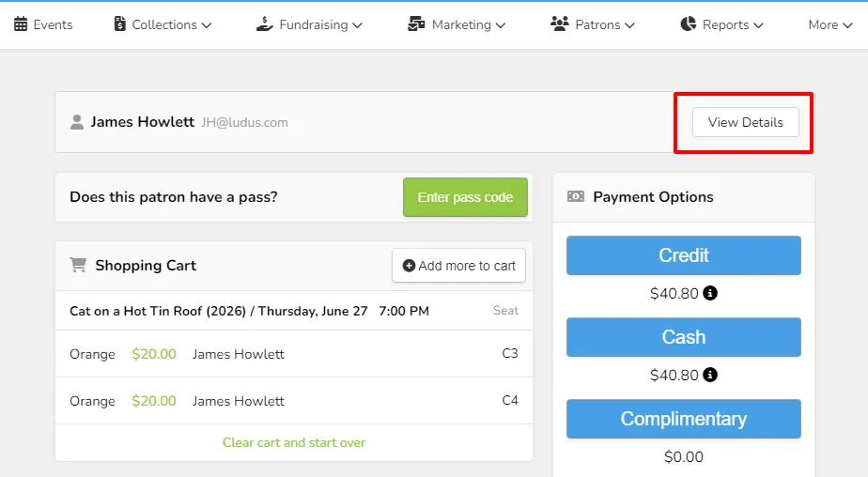Expand the Fundraising dropdown menu

click(x=309, y=24)
